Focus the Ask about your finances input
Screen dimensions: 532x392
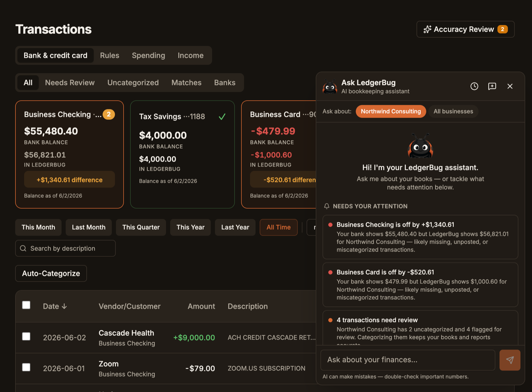(x=408, y=360)
